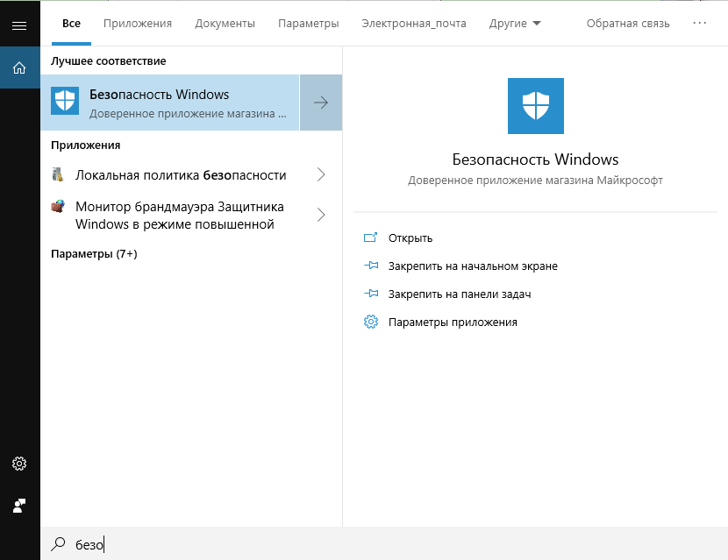Click the hamburger menu icon
The width and height of the screenshot is (728, 560).
tap(19, 25)
